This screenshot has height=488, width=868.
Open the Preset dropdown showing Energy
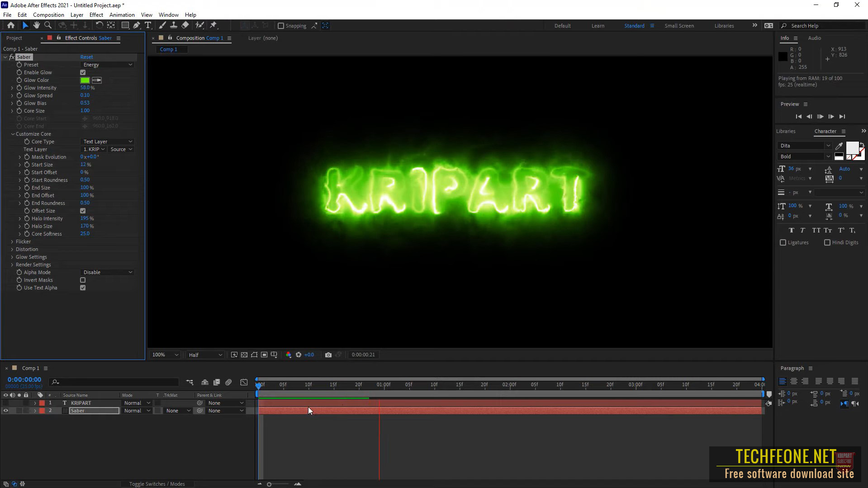[x=107, y=64]
